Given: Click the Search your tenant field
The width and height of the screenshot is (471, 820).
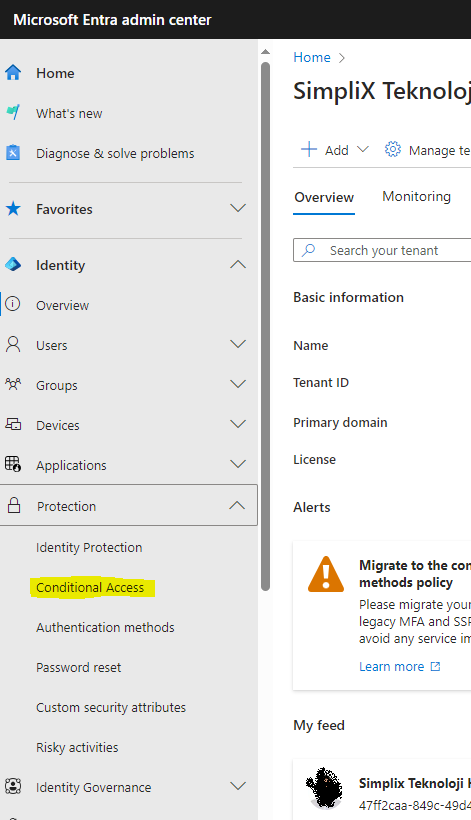Looking at the screenshot, I should [382, 250].
